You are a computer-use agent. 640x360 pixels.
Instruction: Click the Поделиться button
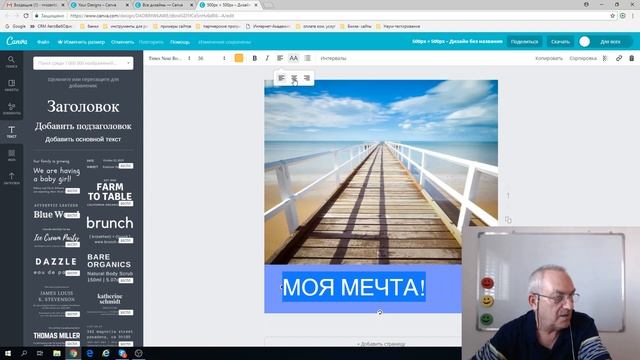coord(524,42)
